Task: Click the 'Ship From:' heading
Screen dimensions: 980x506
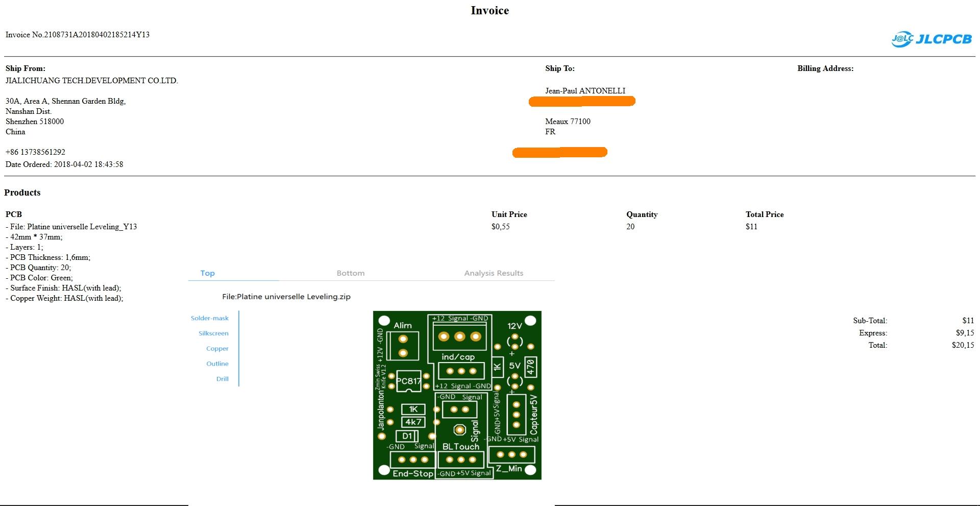Action: 26,68
